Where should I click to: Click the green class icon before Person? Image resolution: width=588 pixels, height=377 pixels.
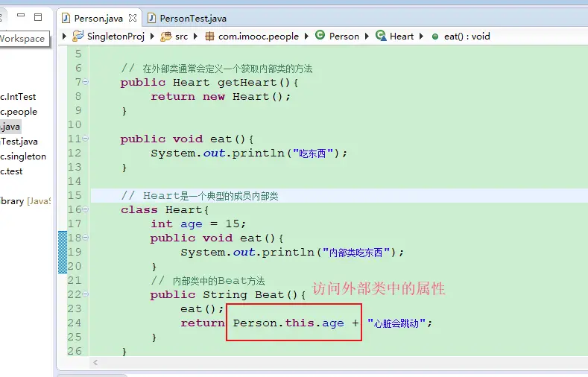click(320, 35)
